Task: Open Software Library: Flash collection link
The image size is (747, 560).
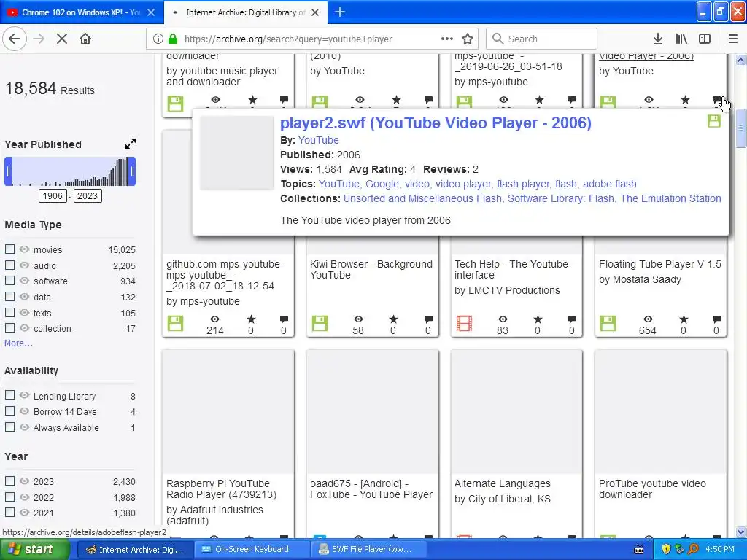Action: click(x=561, y=198)
